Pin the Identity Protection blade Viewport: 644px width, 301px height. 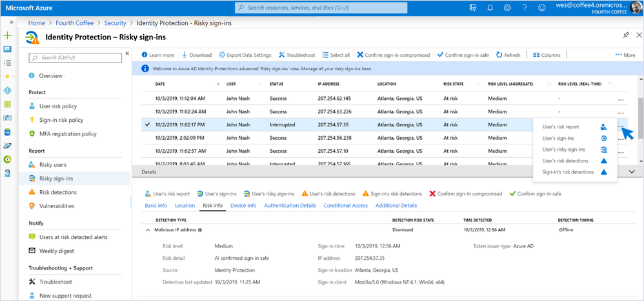(x=626, y=35)
